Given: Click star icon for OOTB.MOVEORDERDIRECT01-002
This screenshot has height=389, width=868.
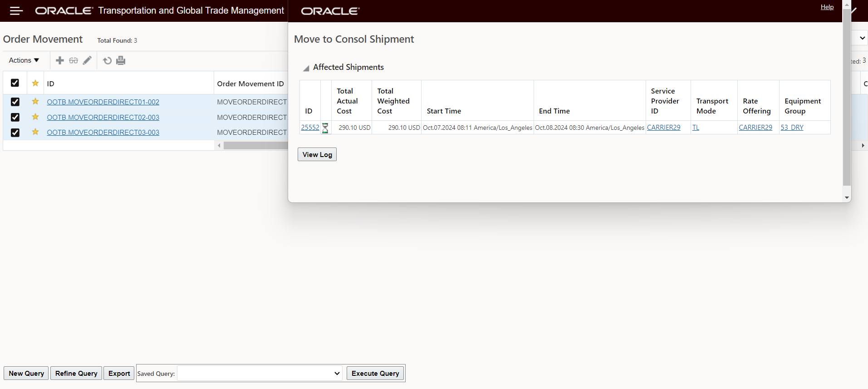Looking at the screenshot, I should click(35, 102).
